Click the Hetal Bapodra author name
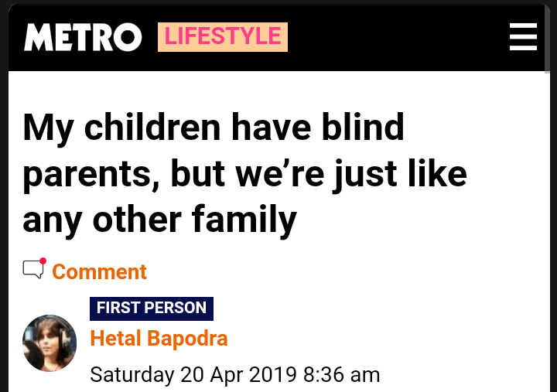This screenshot has height=392, width=557. [x=159, y=339]
